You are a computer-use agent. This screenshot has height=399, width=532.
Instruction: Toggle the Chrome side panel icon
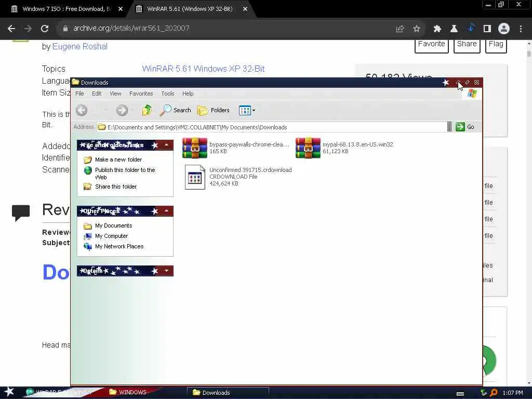point(487,29)
